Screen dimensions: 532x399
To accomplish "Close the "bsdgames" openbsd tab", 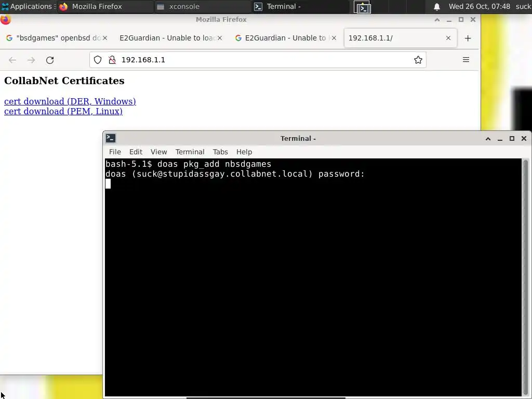I will 105,38.
